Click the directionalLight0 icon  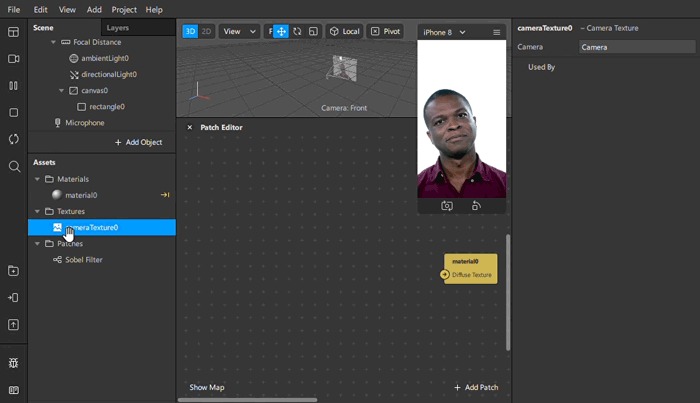74,75
